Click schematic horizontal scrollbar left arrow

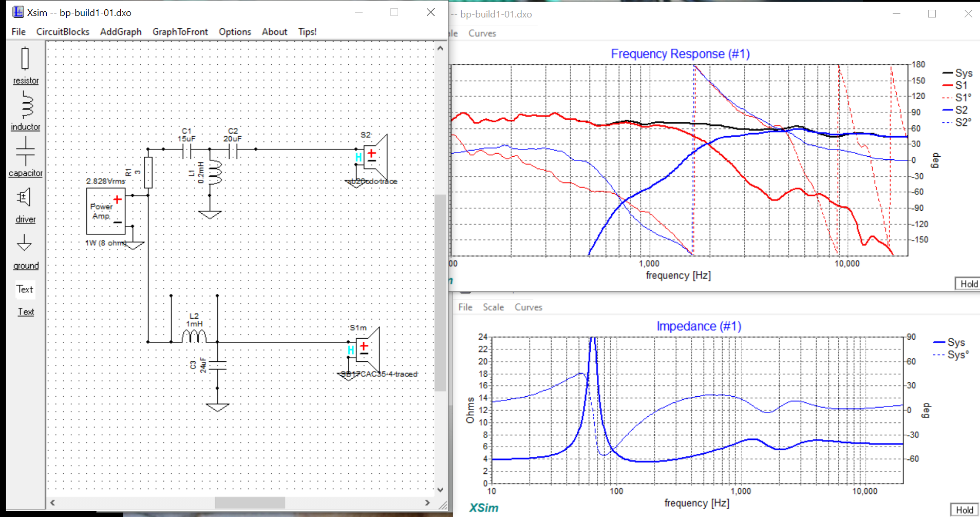52,503
